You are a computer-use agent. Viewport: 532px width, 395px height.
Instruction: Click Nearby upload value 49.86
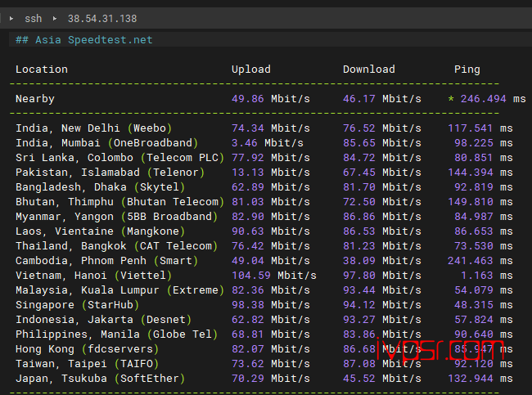point(248,99)
